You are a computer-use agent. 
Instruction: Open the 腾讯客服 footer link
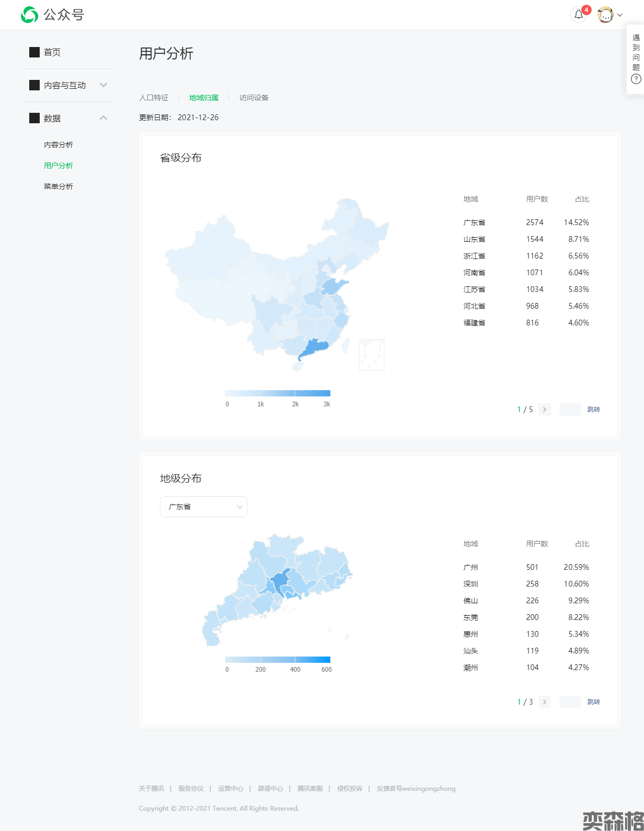pos(310,789)
